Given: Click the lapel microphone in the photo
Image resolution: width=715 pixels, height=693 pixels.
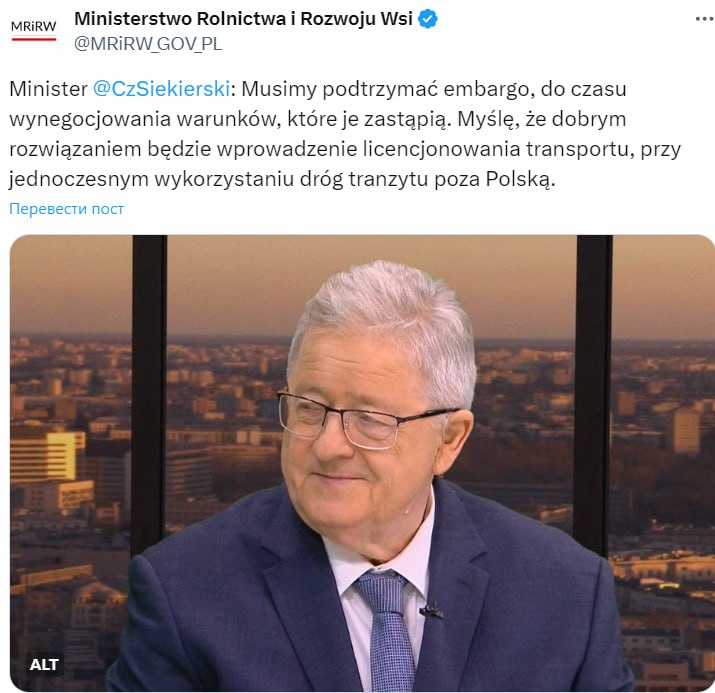Looking at the screenshot, I should tap(431, 610).
